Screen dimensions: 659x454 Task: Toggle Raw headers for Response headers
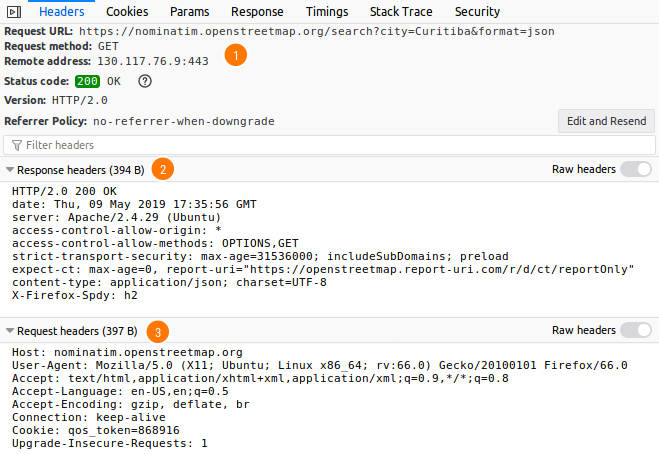[x=636, y=169]
